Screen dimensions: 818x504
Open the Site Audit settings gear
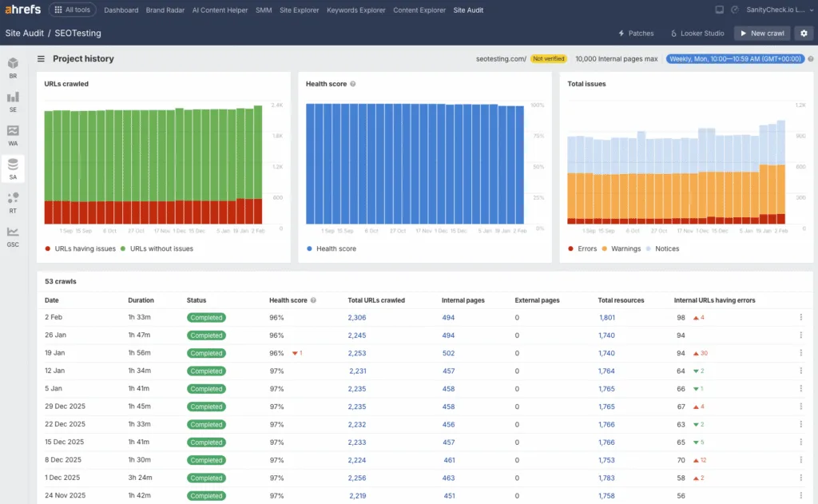pyautogui.click(x=805, y=33)
